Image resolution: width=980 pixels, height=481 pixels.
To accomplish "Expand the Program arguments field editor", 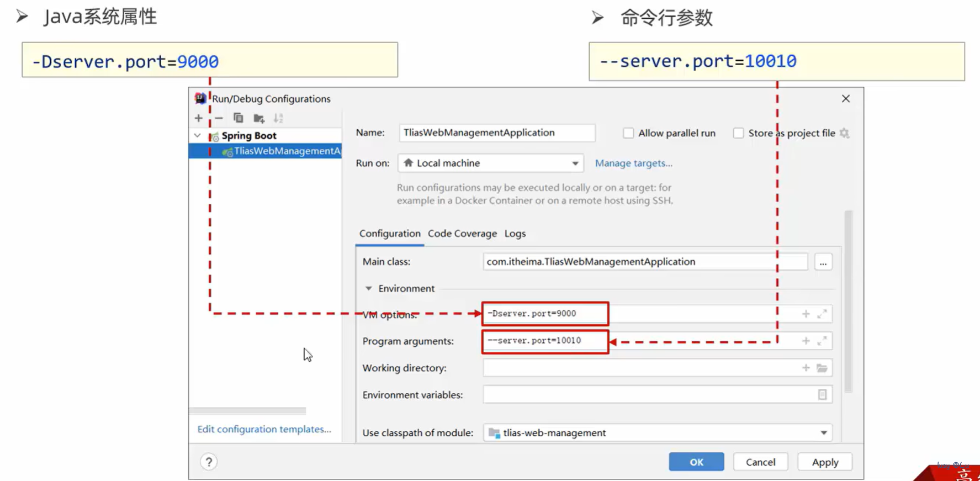I will point(822,341).
